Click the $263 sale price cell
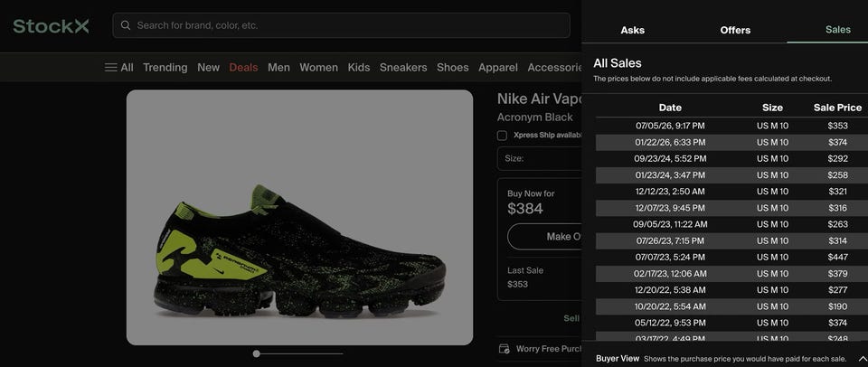This screenshot has height=367, width=868. pyautogui.click(x=837, y=224)
